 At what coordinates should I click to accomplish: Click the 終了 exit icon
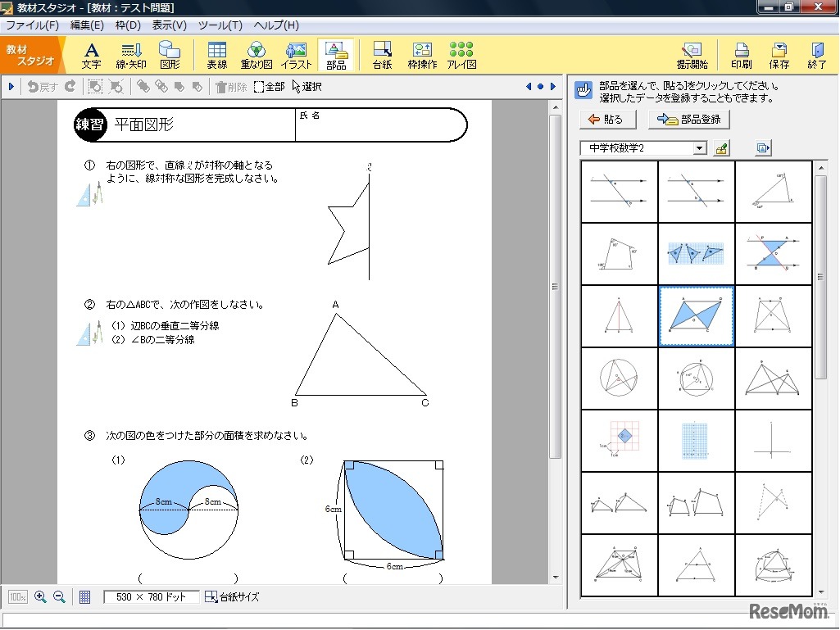(816, 56)
